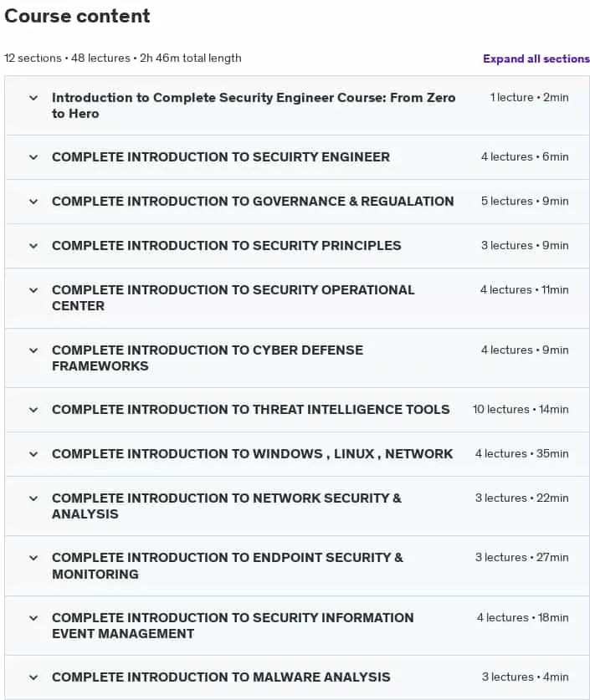Expand chevron for ENDPOINT SECURITY & MONITORING
The height and width of the screenshot is (700, 590).
[x=33, y=558]
